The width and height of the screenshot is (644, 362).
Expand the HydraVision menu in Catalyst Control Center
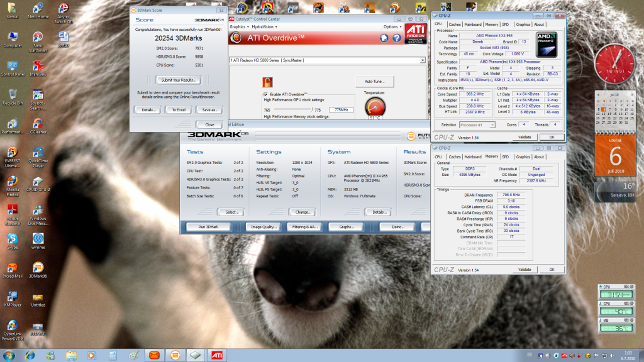[x=264, y=26]
